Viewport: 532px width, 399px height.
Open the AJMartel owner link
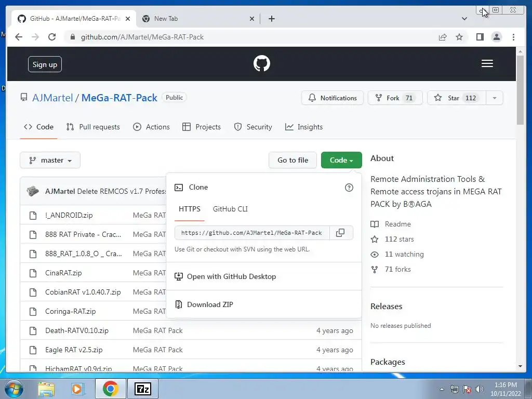(x=52, y=98)
